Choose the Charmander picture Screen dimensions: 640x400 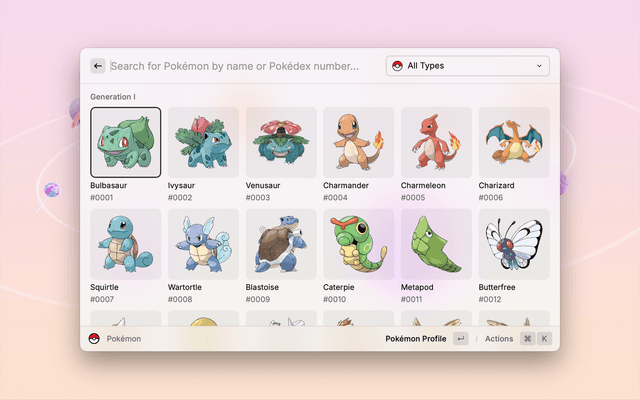359,143
